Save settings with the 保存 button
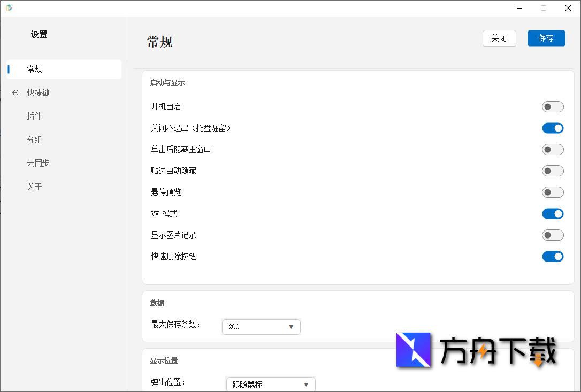 (546, 38)
